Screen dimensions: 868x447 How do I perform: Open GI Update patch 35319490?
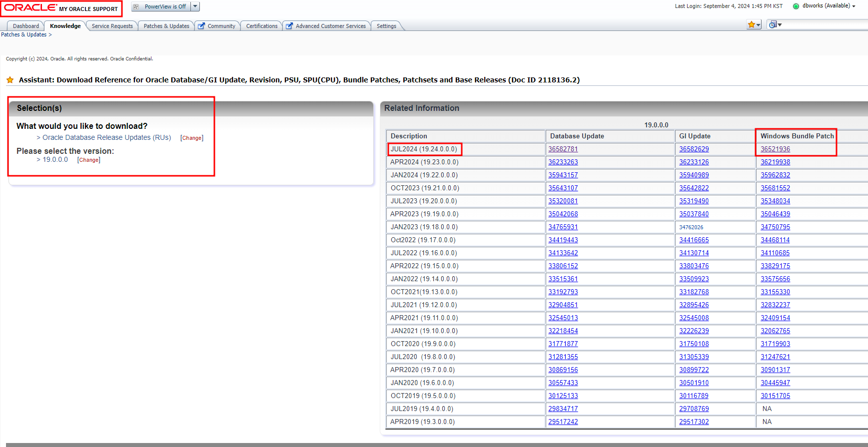point(694,201)
